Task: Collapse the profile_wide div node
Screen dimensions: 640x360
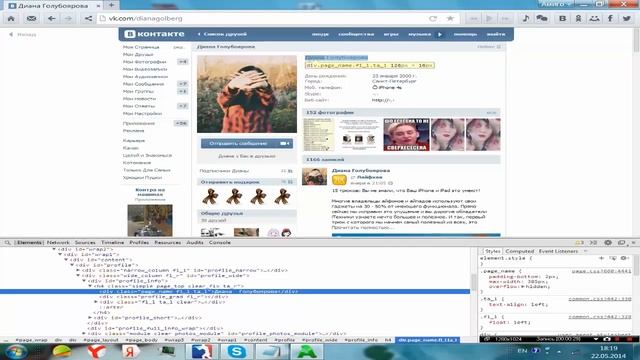Action: pos(78,276)
